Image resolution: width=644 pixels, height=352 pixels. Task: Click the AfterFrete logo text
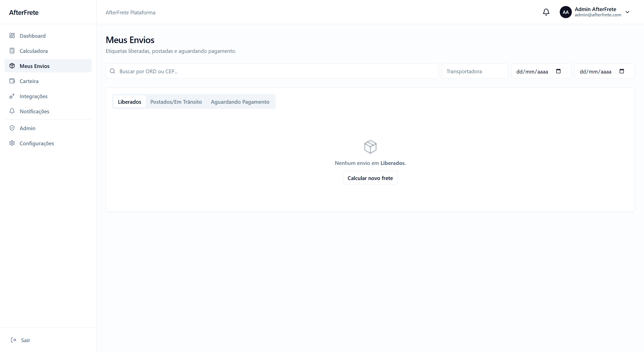pyautogui.click(x=24, y=12)
